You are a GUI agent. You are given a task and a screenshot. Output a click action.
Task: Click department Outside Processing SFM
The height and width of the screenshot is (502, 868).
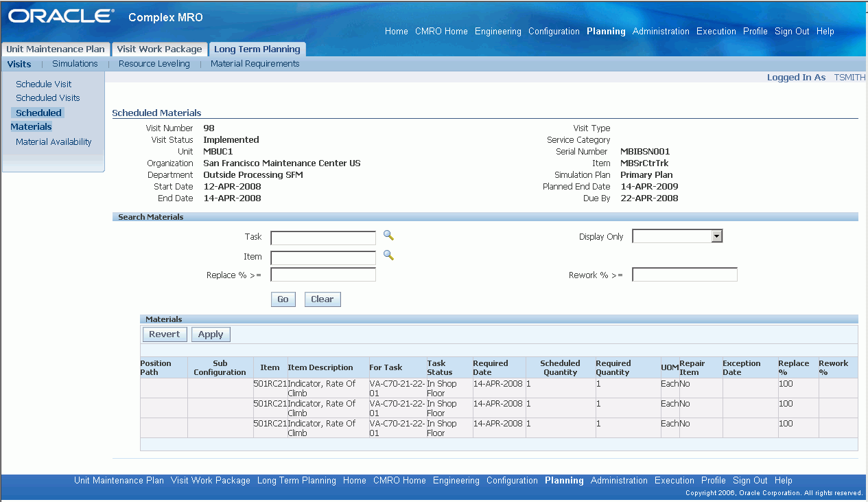tap(253, 174)
